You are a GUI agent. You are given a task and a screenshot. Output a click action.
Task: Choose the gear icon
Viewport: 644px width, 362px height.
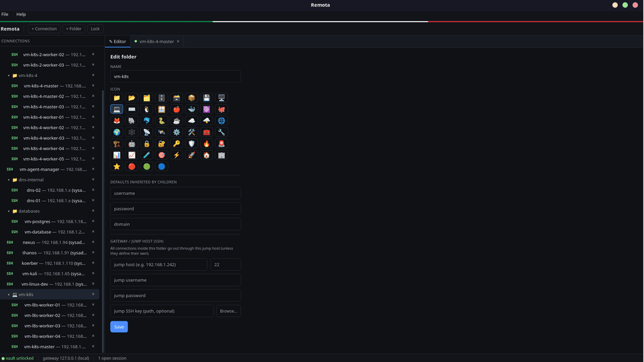[x=177, y=132]
